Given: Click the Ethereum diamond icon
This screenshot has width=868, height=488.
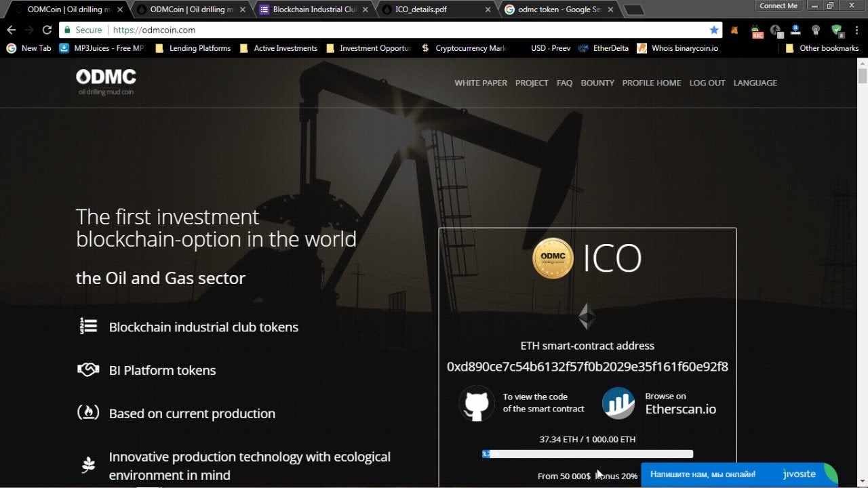Looking at the screenshot, I should click(x=587, y=317).
